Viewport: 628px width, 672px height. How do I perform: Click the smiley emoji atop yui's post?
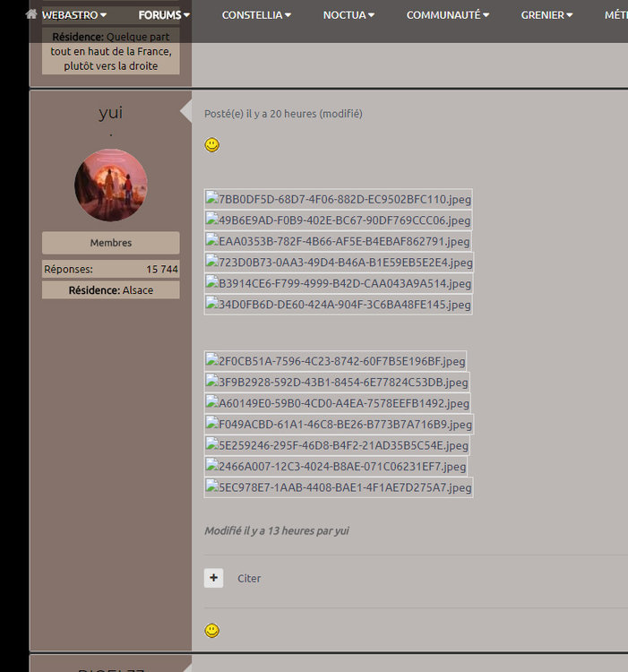(212, 145)
